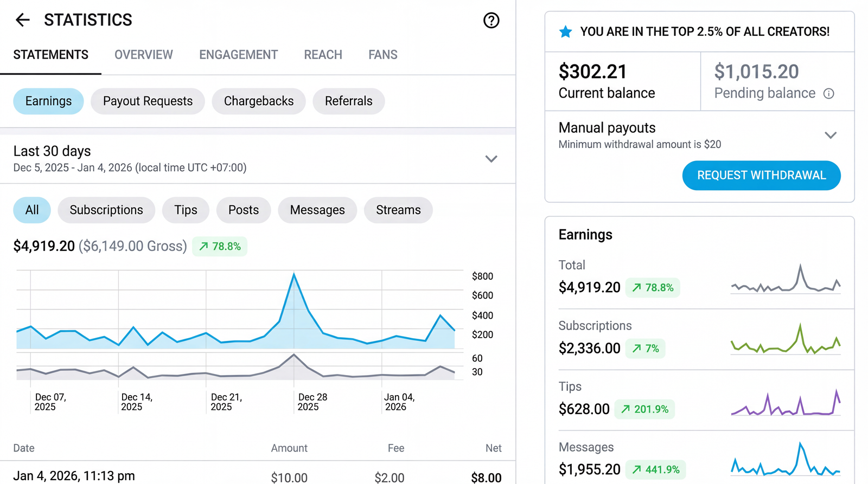Viewport: 868px width, 484px height.
Task: Click the blue star icon in top creators banner
Action: 565,32
